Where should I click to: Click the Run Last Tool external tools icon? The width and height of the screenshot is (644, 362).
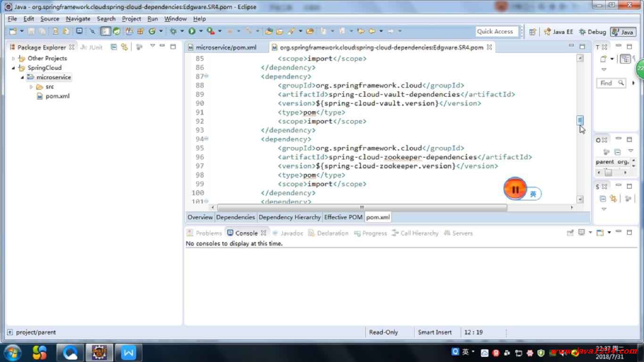pos(210,31)
